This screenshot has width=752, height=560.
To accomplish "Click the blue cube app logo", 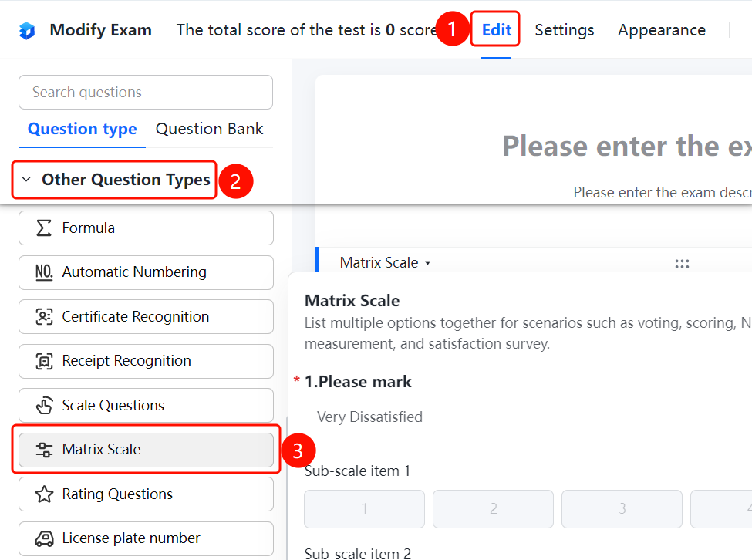I will click(27, 31).
